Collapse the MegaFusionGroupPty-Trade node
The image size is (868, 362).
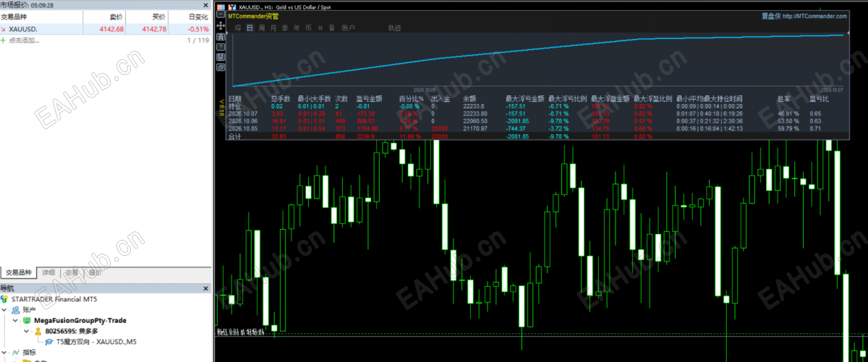16,320
